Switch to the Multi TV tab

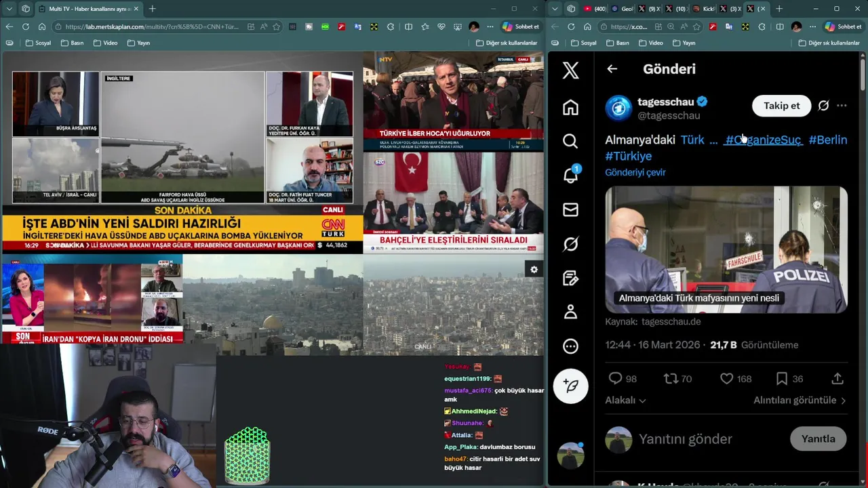click(x=88, y=9)
